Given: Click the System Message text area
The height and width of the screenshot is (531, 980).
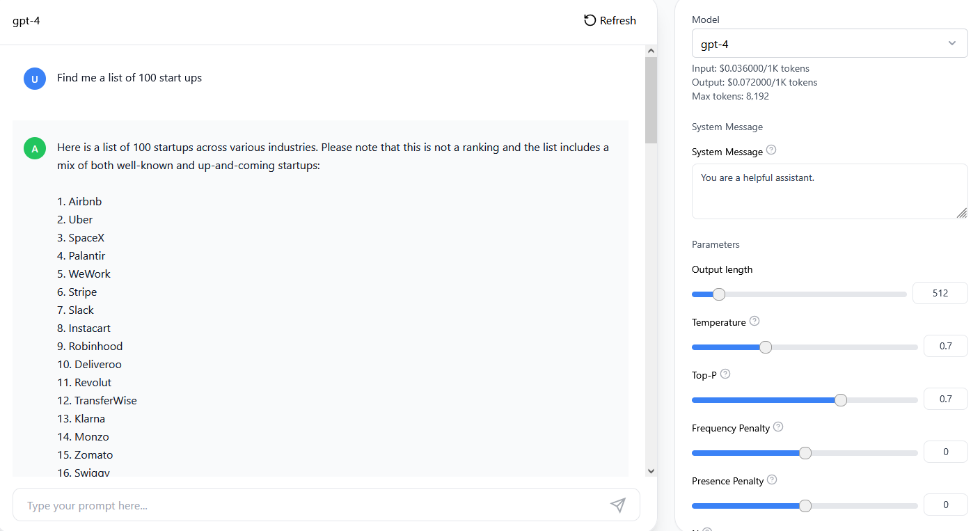Looking at the screenshot, I should [x=830, y=191].
